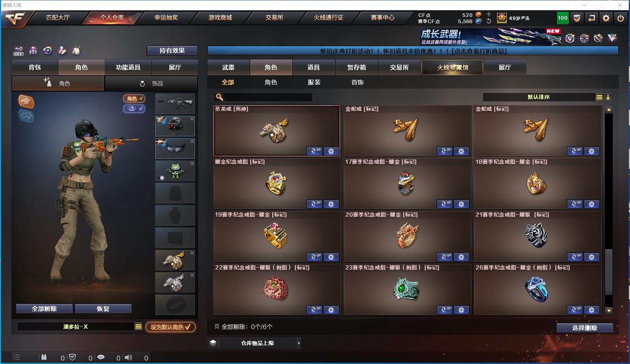Toggle the 角色 checkbox above character

click(x=134, y=99)
